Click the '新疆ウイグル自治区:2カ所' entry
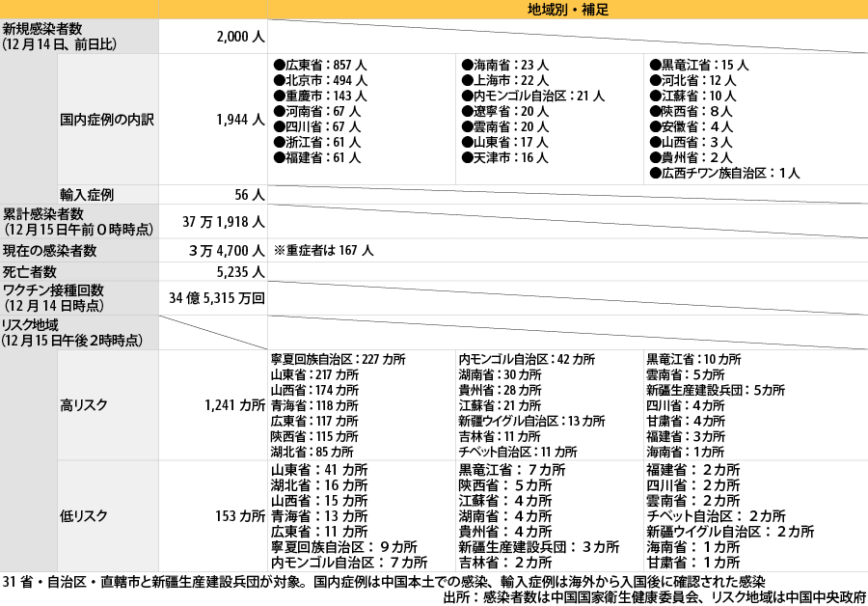 (x=730, y=533)
